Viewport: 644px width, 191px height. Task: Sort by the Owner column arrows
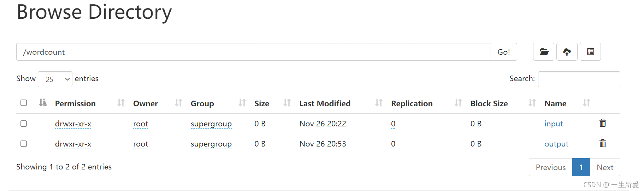coord(178,103)
